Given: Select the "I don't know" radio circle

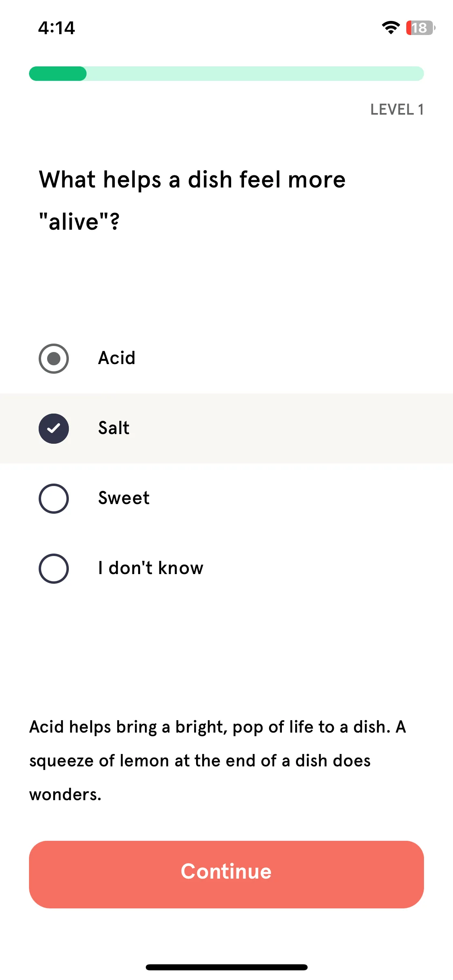Looking at the screenshot, I should [x=54, y=568].
